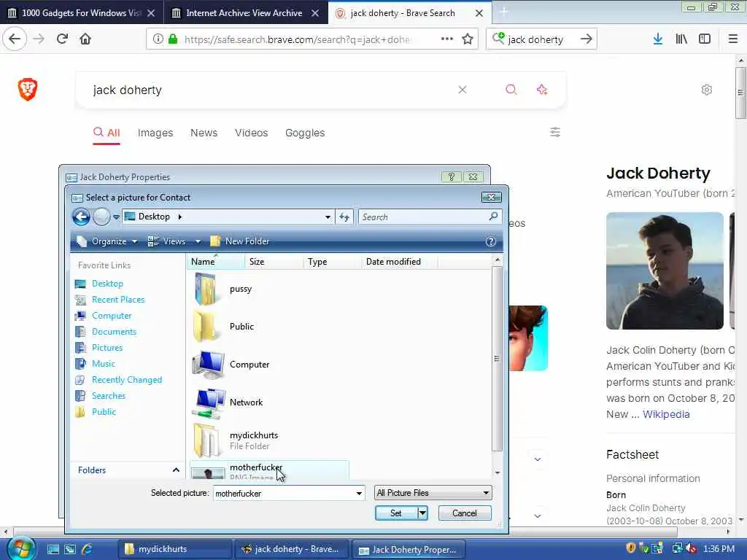Switch to Internet Archive: View Archive tab
Screen dimensions: 747x560
coord(246,13)
